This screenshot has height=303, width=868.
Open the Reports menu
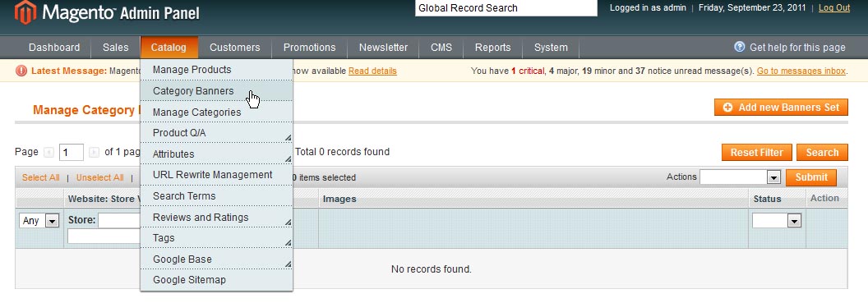492,48
